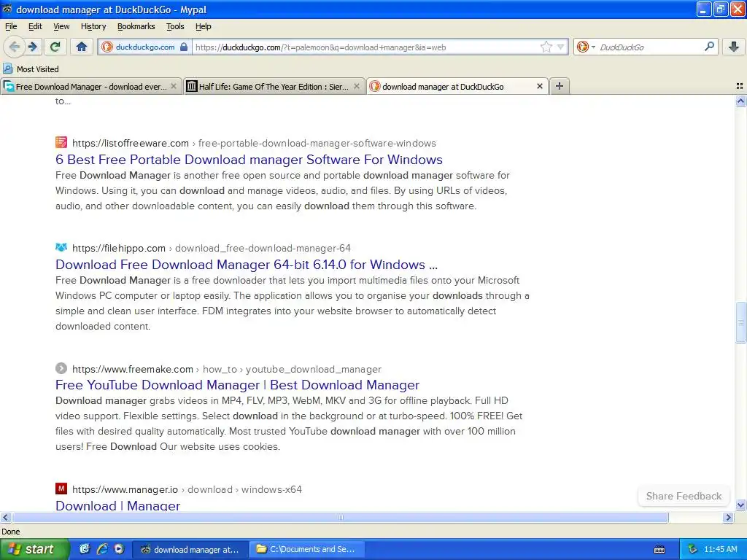Image resolution: width=747 pixels, height=560 pixels.
Task: Click the vertical scrollbar thumb
Action: click(740, 322)
